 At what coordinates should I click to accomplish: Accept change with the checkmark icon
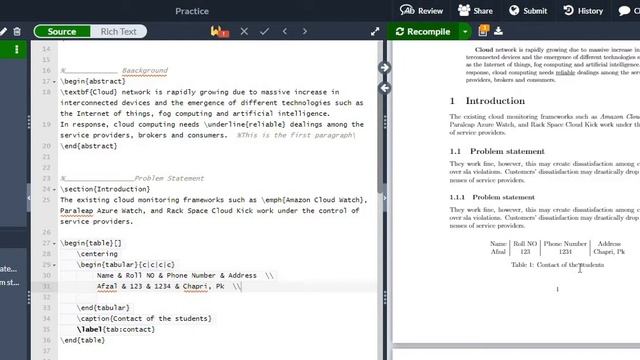pyautogui.click(x=264, y=31)
